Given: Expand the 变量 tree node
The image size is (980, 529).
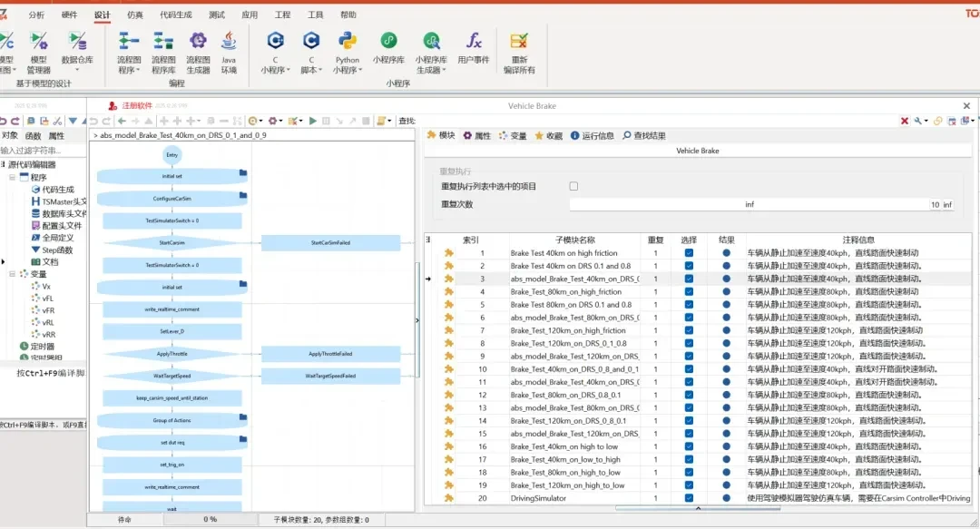Looking at the screenshot, I should tap(13, 274).
